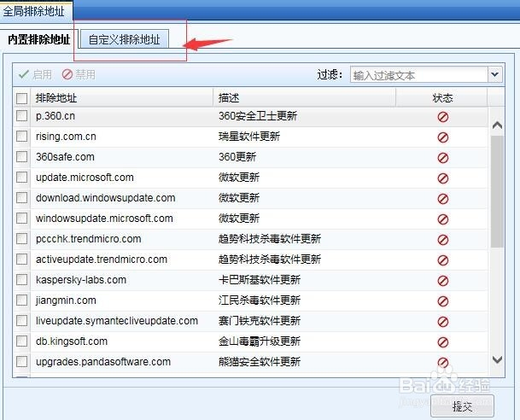Switch to the 内置排除地址 tab
Screen dimensions: 520x420
38,39
